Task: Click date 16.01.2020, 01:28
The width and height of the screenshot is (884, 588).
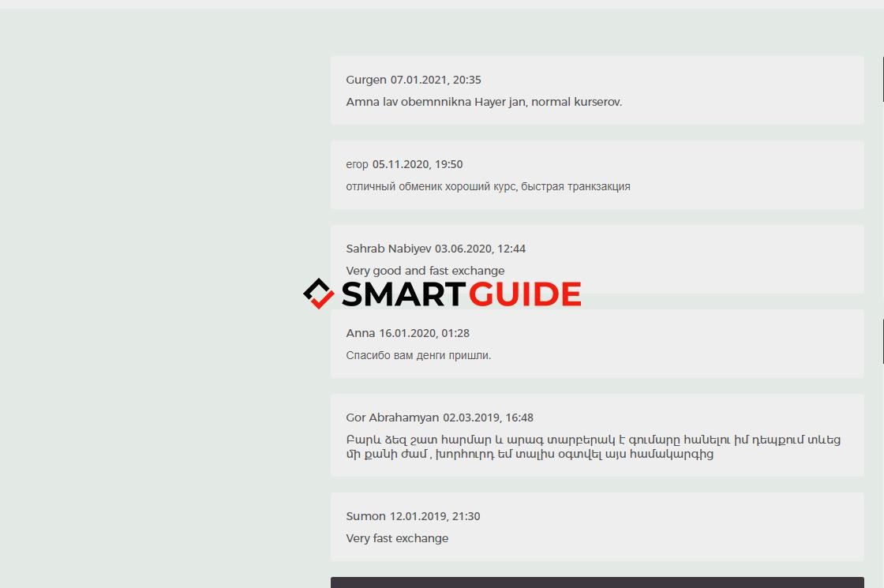Action: (x=424, y=333)
